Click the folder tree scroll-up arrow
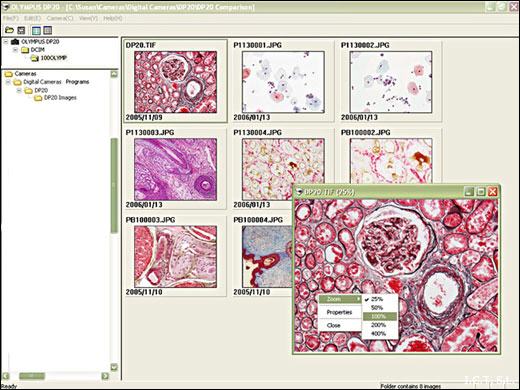Image resolution: width=520 pixels, height=390 pixels. [x=114, y=74]
